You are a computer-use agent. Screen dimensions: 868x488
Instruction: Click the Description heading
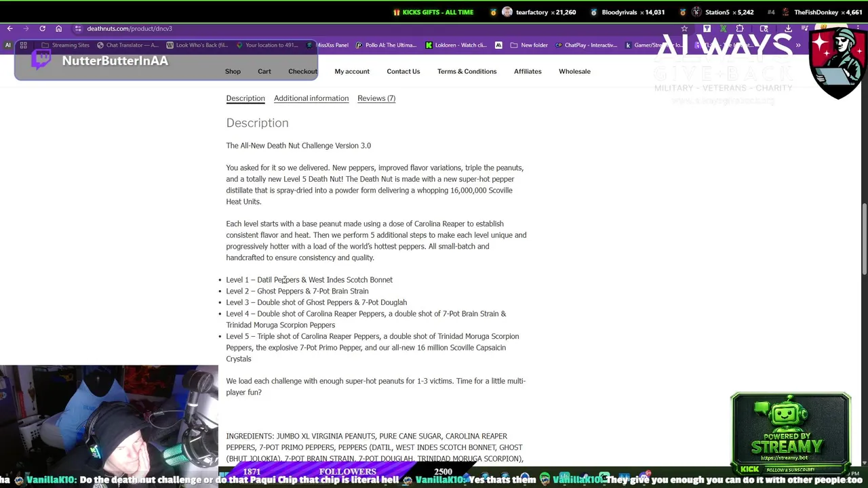pos(257,123)
